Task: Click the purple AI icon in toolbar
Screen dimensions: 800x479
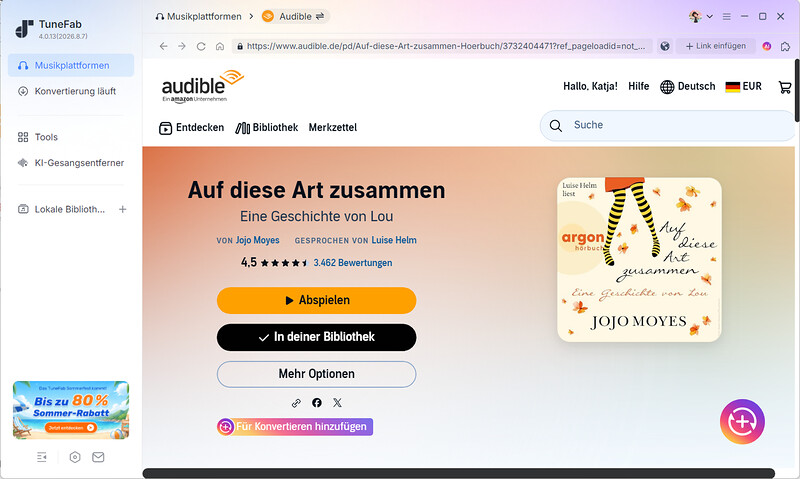Action: (x=767, y=46)
